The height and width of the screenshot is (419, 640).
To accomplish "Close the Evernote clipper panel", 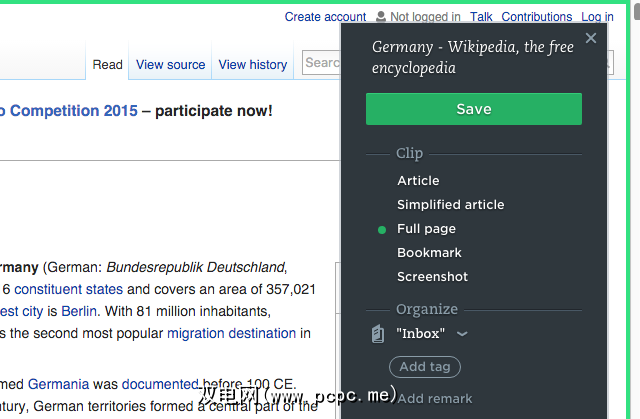I will tap(591, 38).
